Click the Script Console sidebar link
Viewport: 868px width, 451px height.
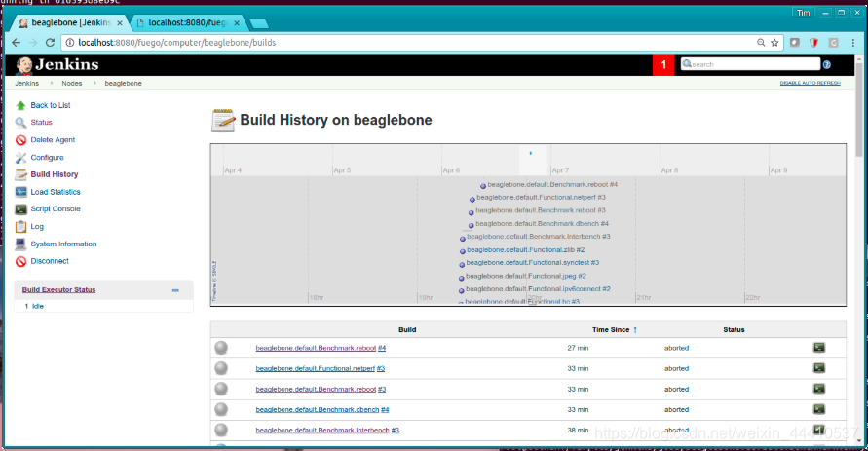[56, 209]
